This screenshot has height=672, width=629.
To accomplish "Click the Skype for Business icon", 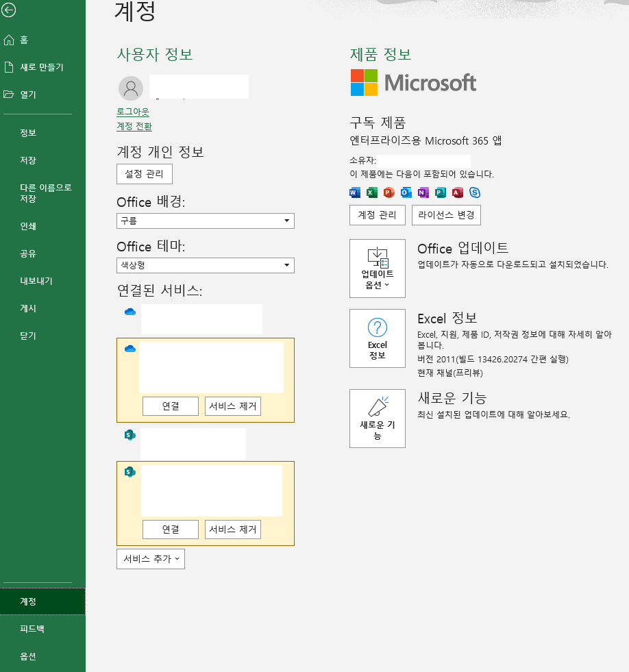I will (x=475, y=193).
